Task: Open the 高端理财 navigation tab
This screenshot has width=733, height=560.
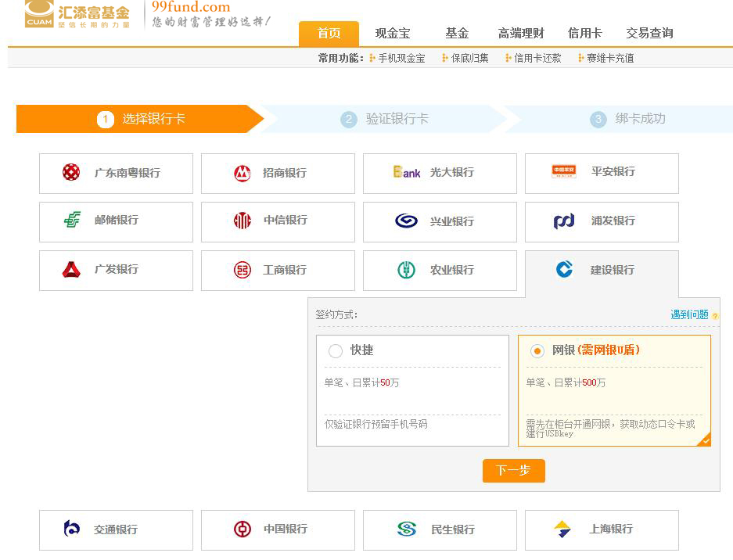Action: point(521,34)
